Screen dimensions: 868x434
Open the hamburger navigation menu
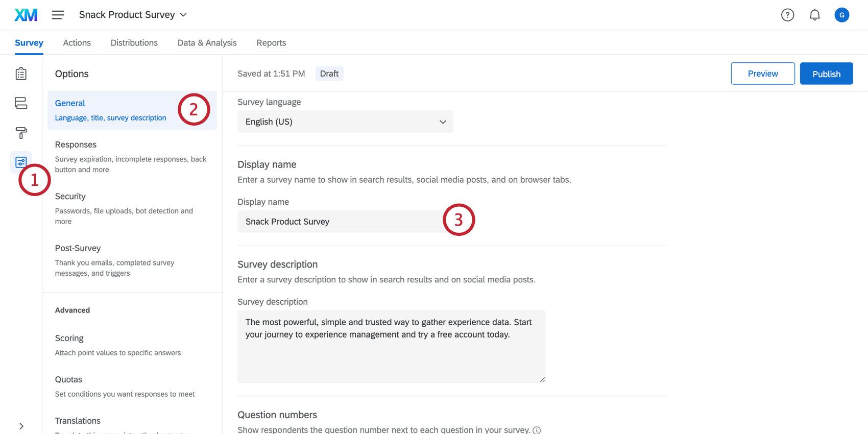(x=58, y=15)
